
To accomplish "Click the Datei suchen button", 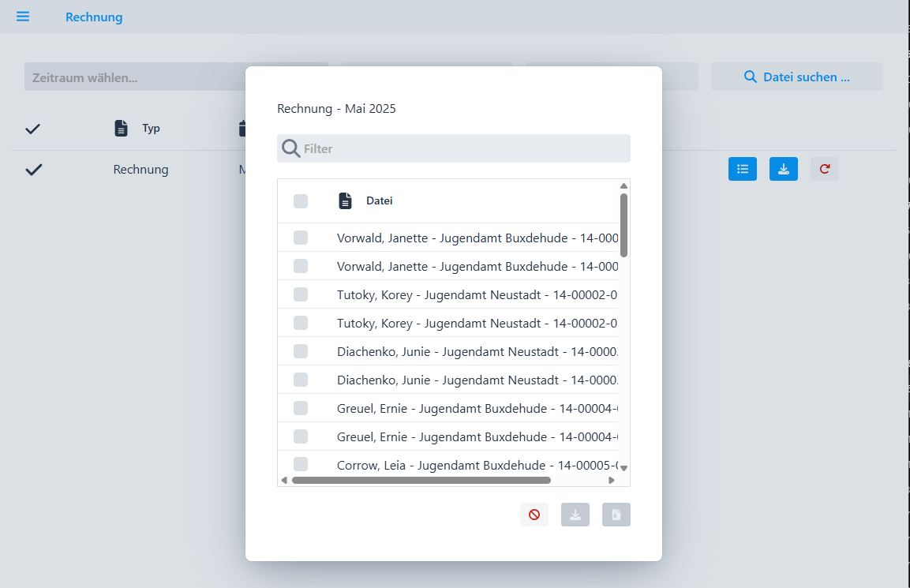I will click(796, 77).
